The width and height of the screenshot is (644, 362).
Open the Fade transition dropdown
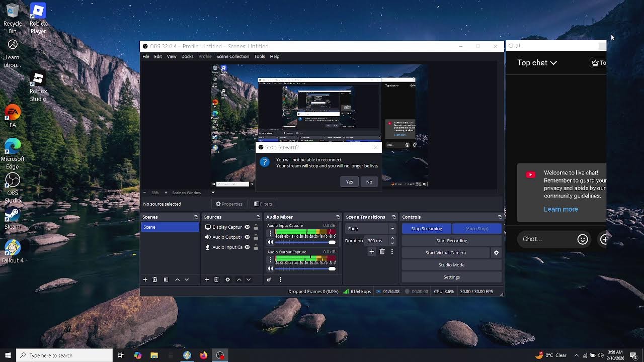[x=371, y=229]
